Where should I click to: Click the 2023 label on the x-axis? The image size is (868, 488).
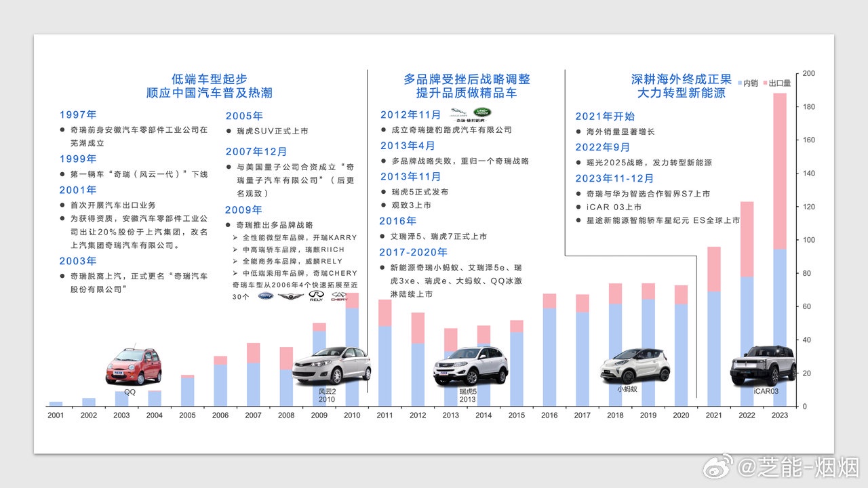click(x=780, y=415)
